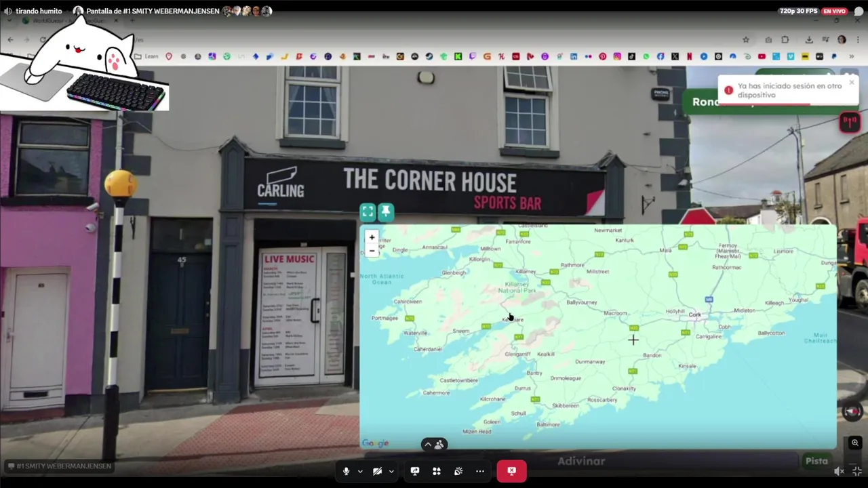This screenshot has height=488, width=868.
Task: Open the LinkedIn bookmark
Action: pos(574,56)
